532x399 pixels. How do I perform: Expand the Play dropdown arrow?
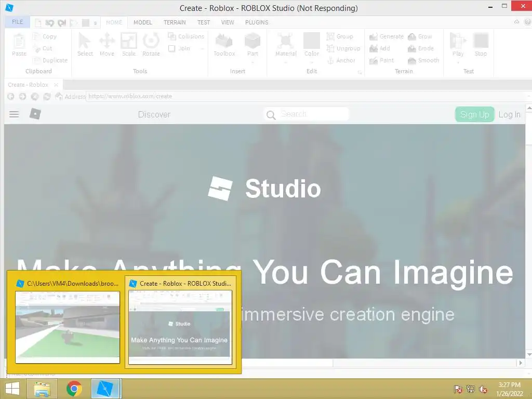coord(458,62)
